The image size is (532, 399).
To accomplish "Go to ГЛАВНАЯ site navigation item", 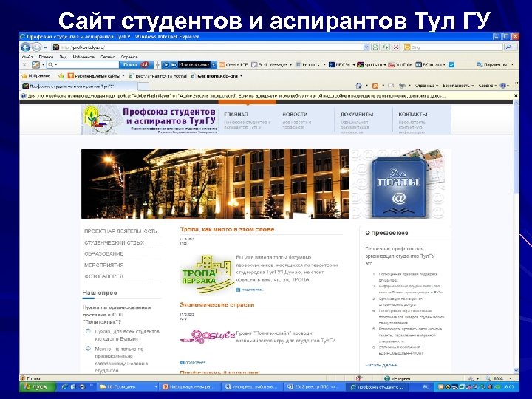I will [x=236, y=115].
